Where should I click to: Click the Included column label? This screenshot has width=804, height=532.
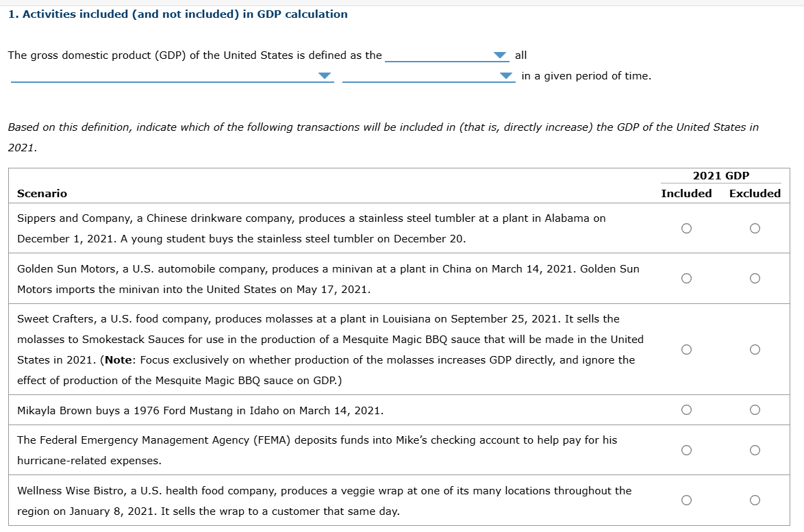tap(686, 194)
